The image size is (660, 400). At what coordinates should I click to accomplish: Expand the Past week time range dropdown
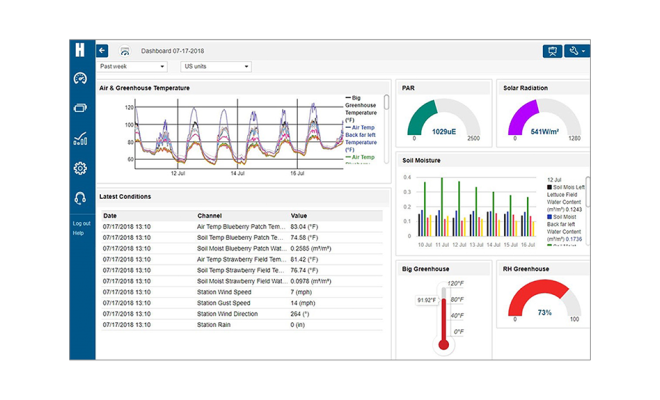point(132,67)
